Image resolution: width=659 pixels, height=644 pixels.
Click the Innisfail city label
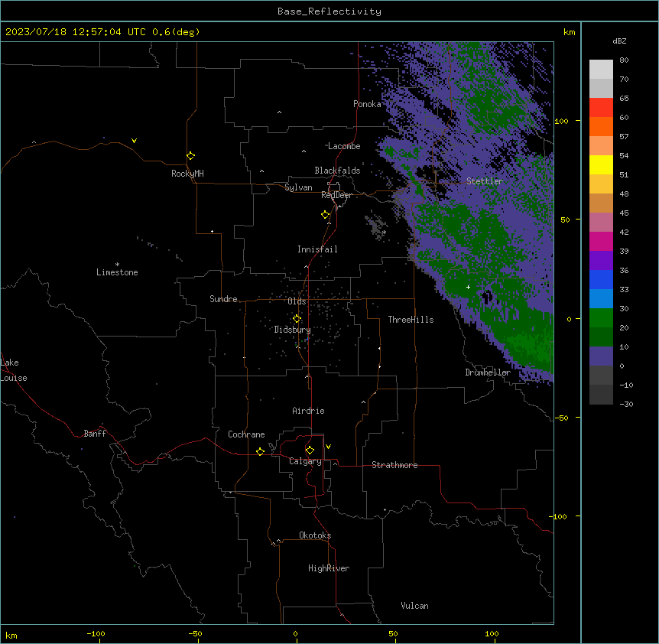[317, 249]
